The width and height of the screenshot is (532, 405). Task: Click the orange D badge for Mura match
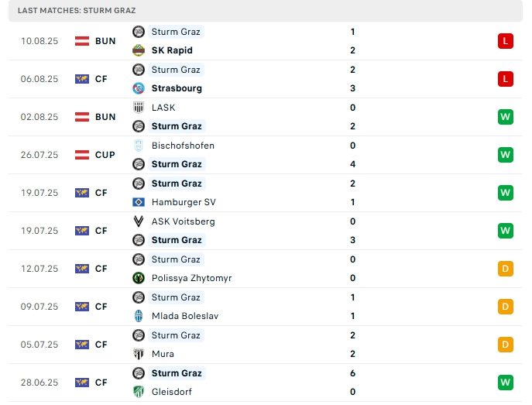(x=505, y=345)
